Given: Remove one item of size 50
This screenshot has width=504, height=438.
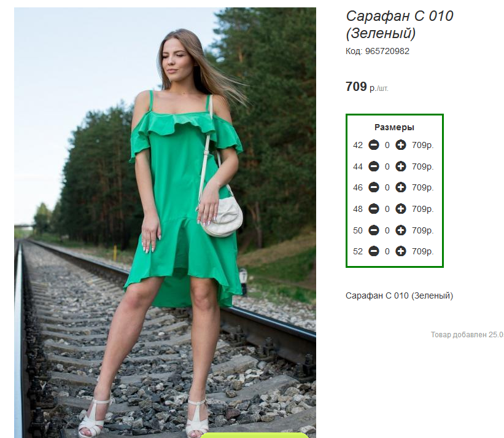Looking at the screenshot, I should click(373, 230).
